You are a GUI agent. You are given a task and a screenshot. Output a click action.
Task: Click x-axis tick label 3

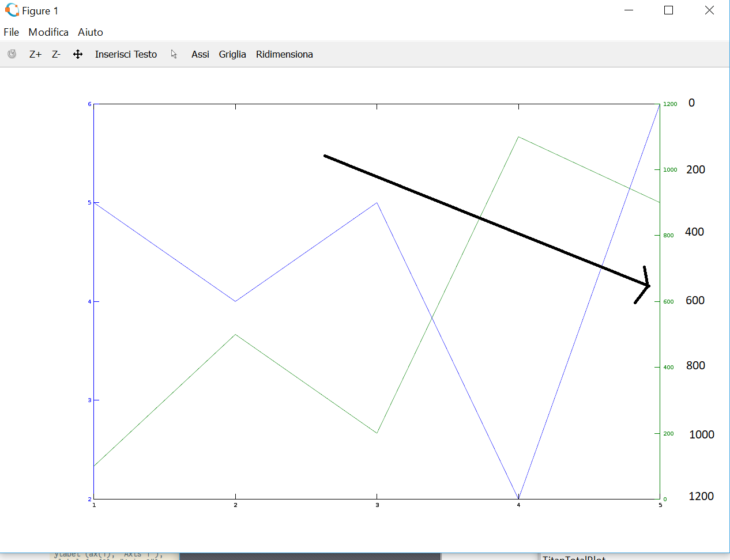[377, 505]
